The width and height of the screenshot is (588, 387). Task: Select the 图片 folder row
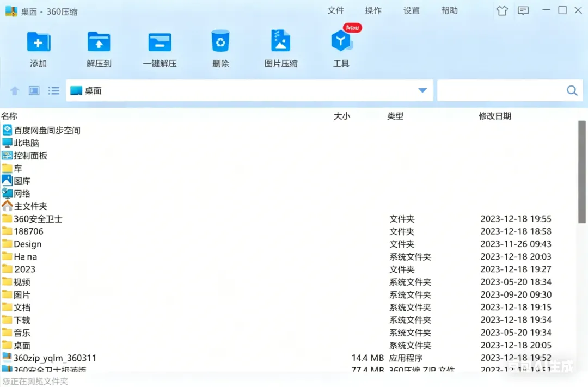pos(288,294)
